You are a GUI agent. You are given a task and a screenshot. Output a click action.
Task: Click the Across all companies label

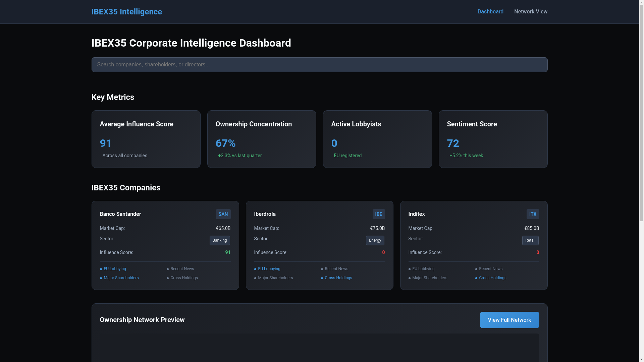pyautogui.click(x=125, y=156)
